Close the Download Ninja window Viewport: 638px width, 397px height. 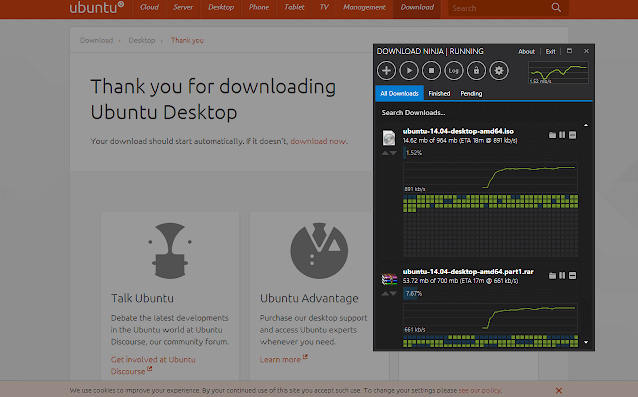click(x=586, y=51)
